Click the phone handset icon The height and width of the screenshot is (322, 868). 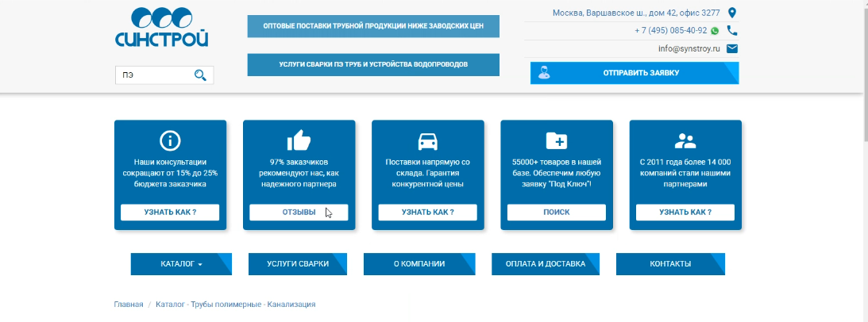[732, 30]
